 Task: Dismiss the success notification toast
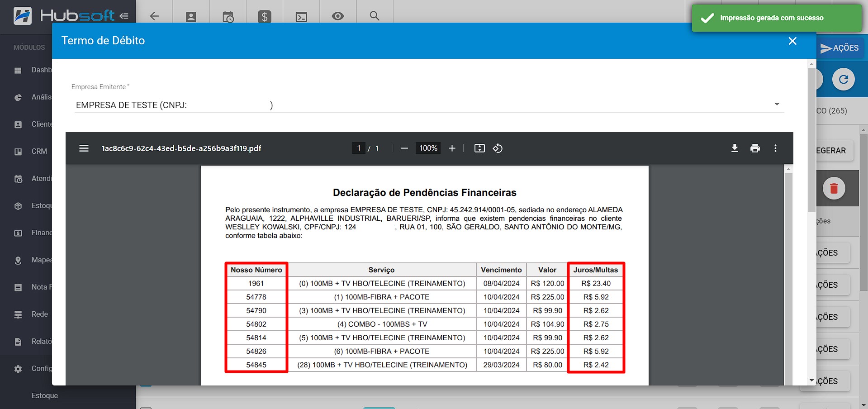pyautogui.click(x=776, y=18)
